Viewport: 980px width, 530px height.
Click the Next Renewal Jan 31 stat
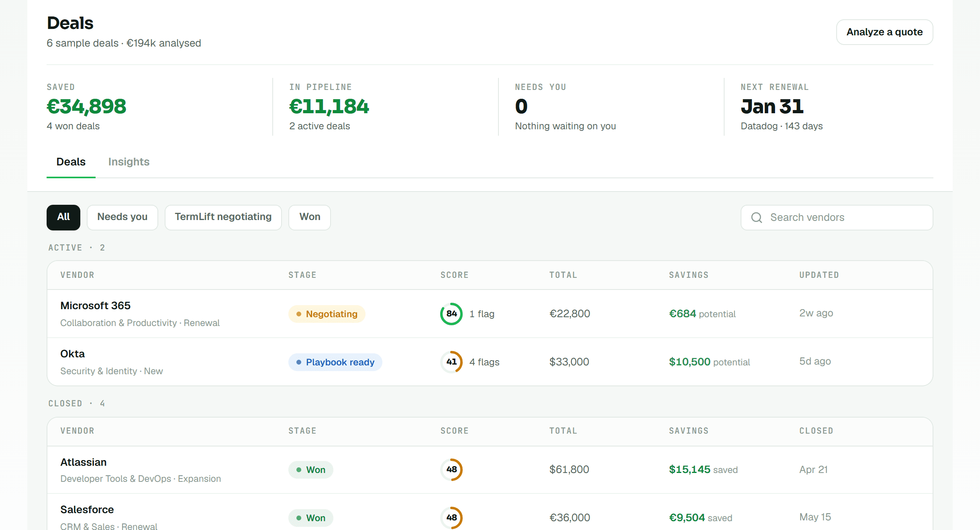782,107
